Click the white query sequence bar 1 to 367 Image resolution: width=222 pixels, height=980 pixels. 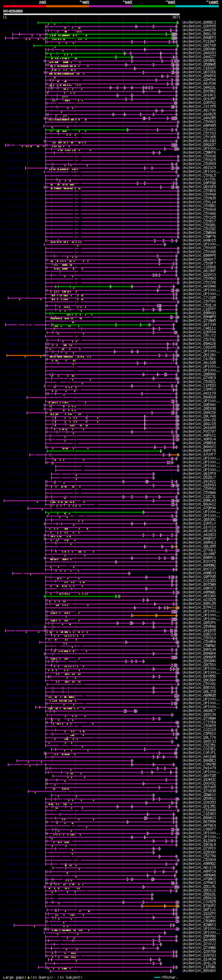92,15
